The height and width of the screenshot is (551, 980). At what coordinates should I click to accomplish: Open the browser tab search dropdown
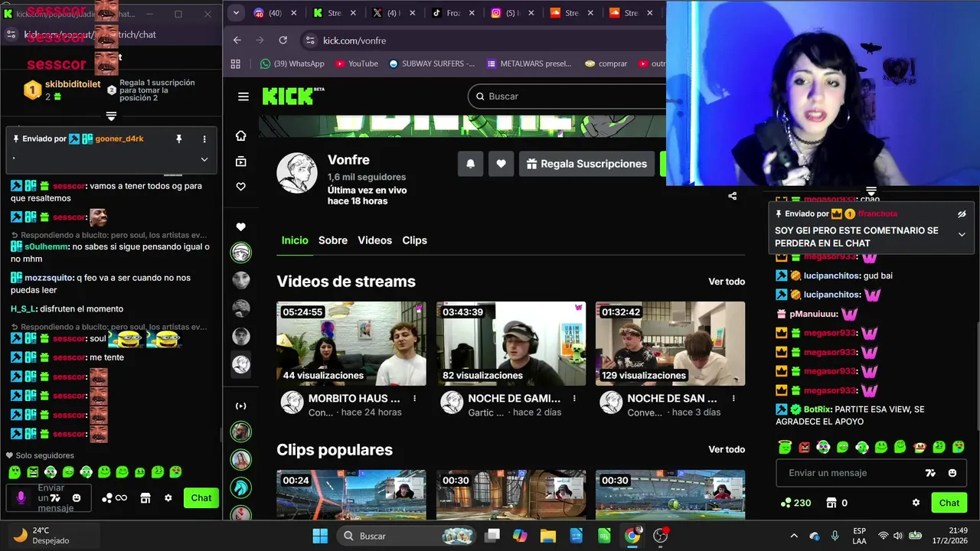pos(236,13)
